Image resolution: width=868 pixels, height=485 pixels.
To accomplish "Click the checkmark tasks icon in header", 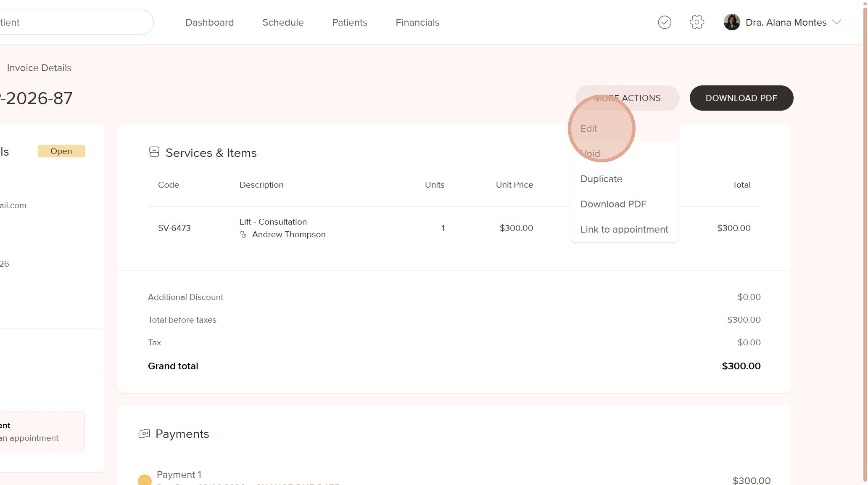I will pyautogui.click(x=665, y=22).
